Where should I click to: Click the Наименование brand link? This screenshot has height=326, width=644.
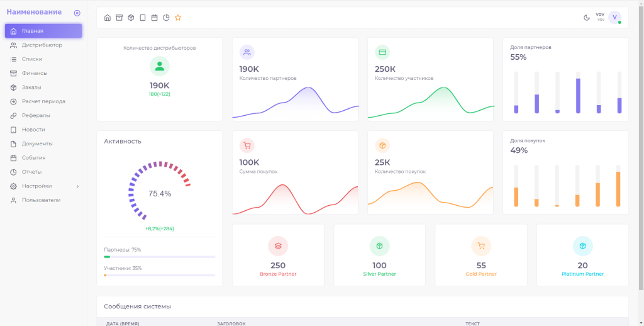point(35,12)
